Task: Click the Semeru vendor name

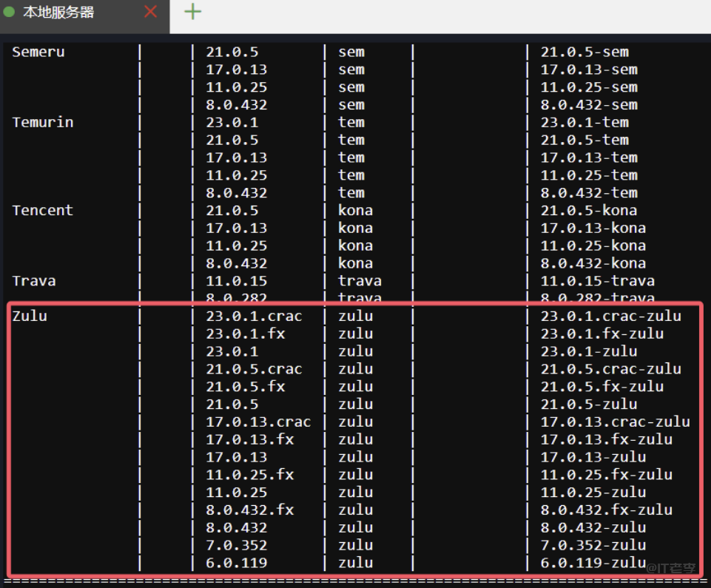Action: click(38, 52)
